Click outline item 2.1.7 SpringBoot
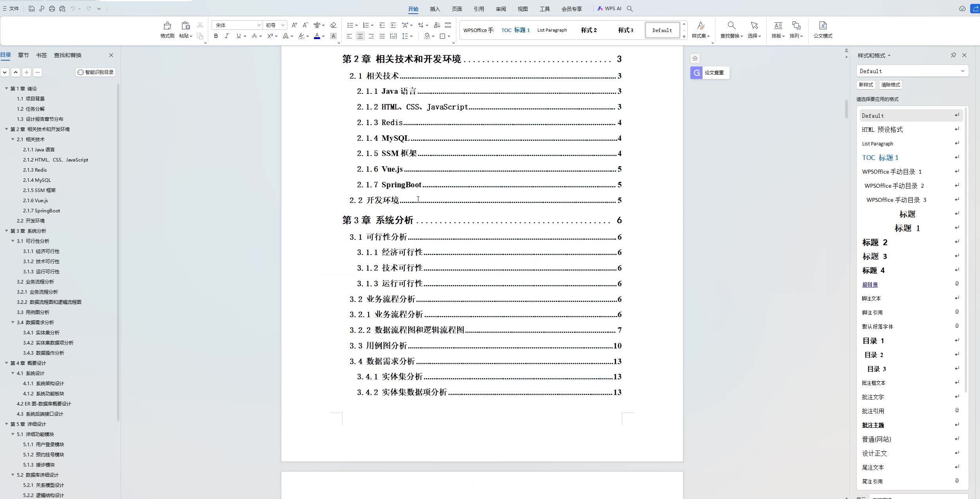 [41, 210]
